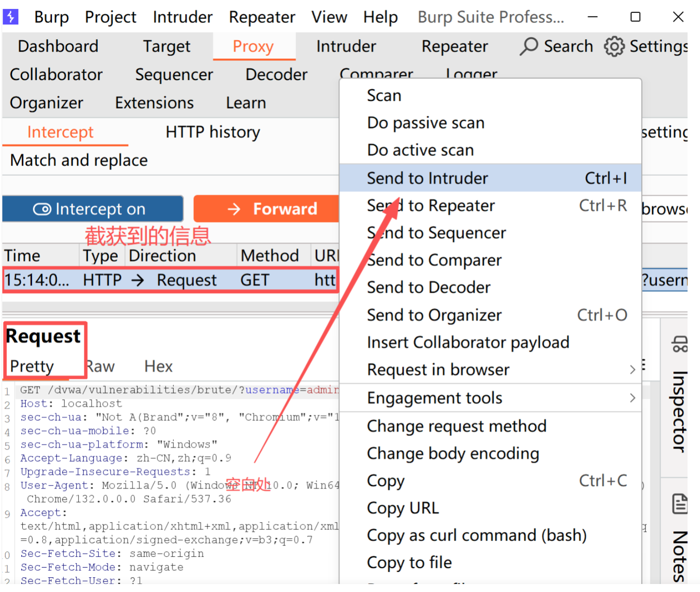The image size is (700, 592).
Task: Select the Proxy tab
Action: coord(253,46)
